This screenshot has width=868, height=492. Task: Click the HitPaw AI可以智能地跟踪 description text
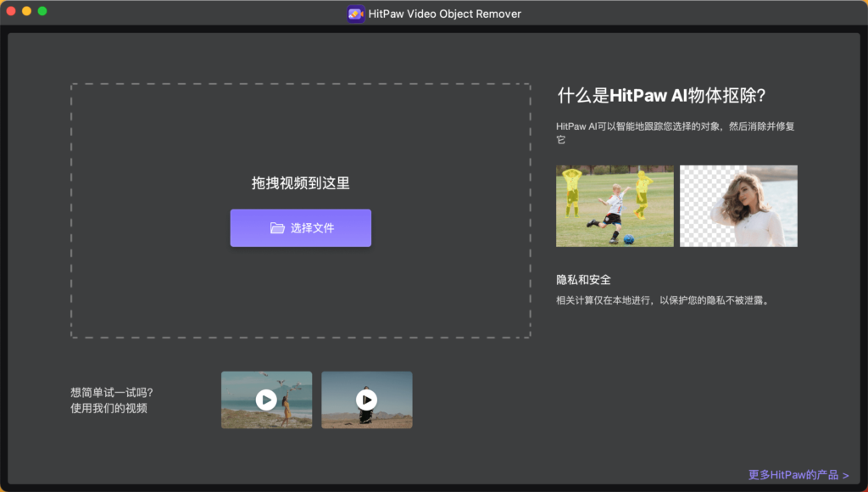[x=676, y=133]
